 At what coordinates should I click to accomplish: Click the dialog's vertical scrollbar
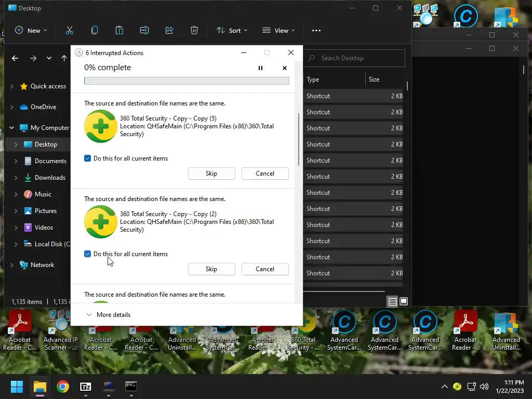point(299,139)
